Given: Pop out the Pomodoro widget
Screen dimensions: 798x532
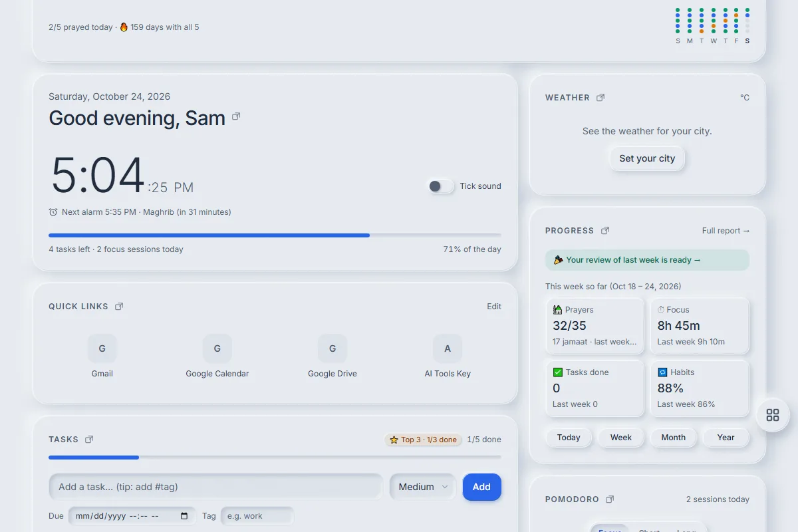Looking at the screenshot, I should (610, 499).
